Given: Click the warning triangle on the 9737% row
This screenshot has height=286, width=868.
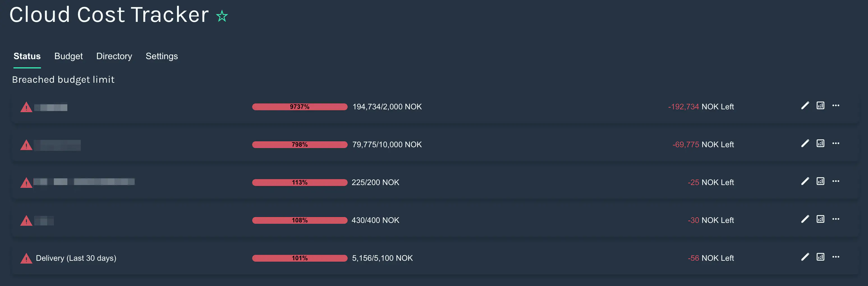Looking at the screenshot, I should tap(26, 107).
